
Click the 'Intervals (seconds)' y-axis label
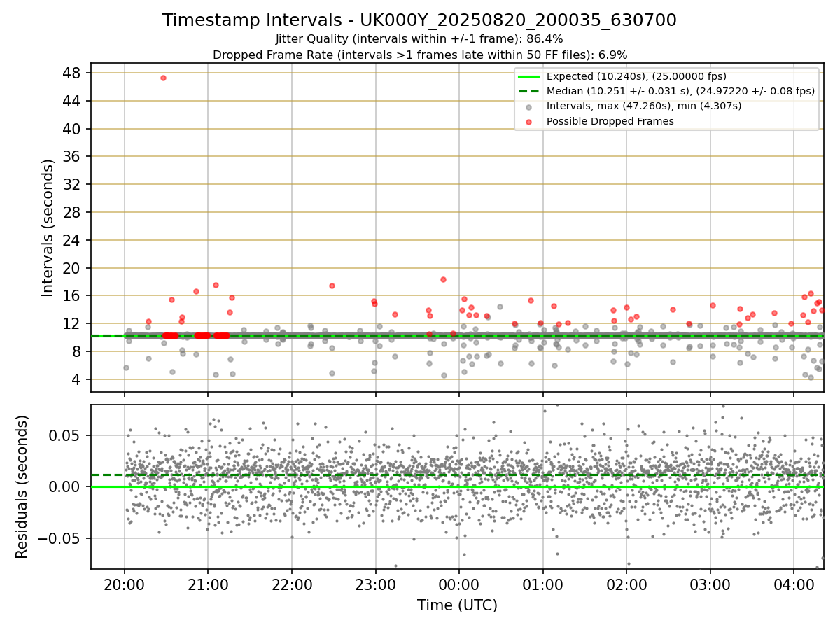pyautogui.click(x=48, y=227)
